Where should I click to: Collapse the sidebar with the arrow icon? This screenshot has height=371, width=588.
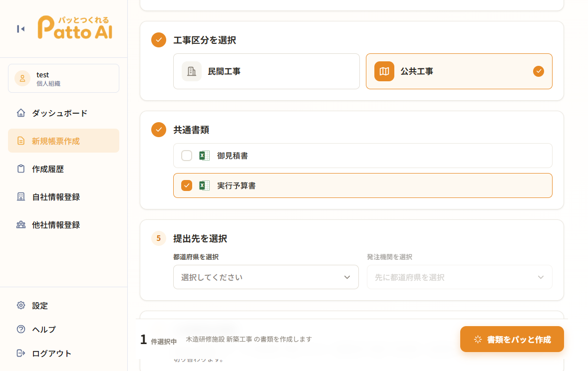point(20,29)
